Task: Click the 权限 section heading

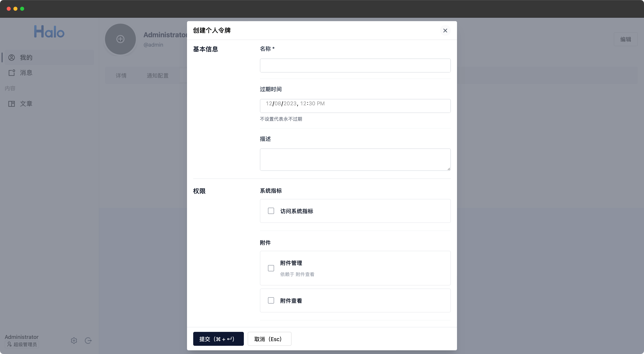Action: click(199, 191)
